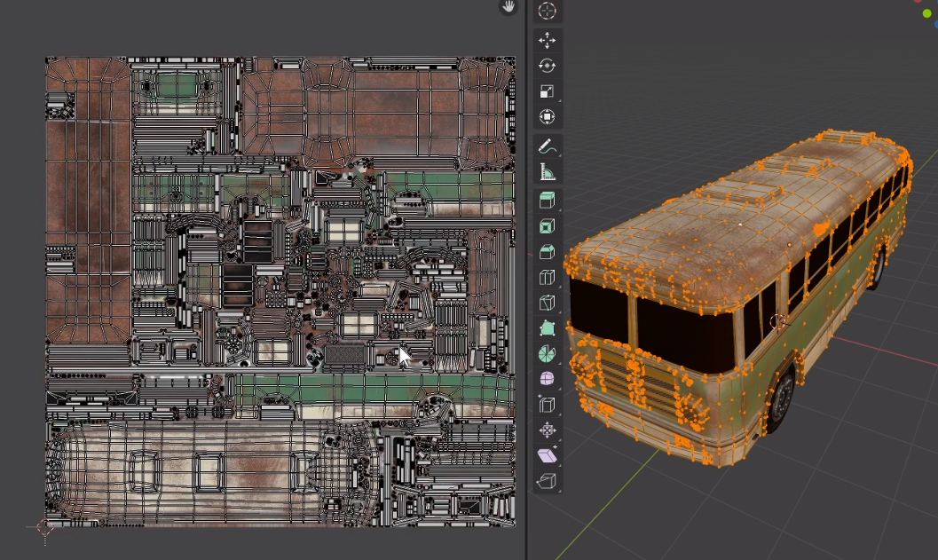Screen dimensions: 938x560
Task: Select the Loop Cut tool
Action: (x=547, y=278)
